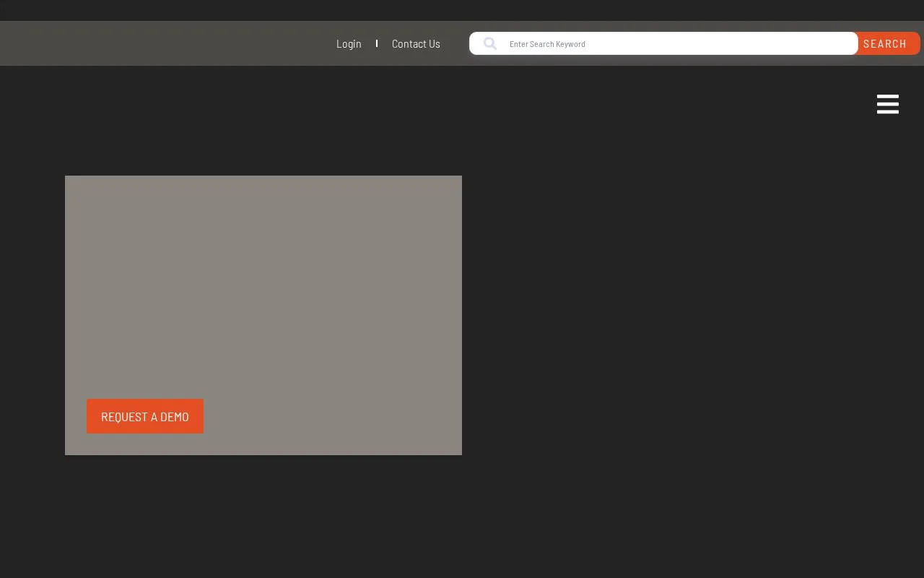Viewport: 924px width, 578px height.
Task: Open the hamburger navigation menu
Action: 888,104
